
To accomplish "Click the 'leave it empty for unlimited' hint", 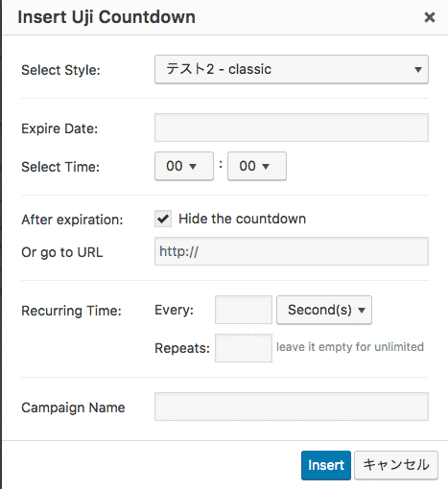I will 350,347.
